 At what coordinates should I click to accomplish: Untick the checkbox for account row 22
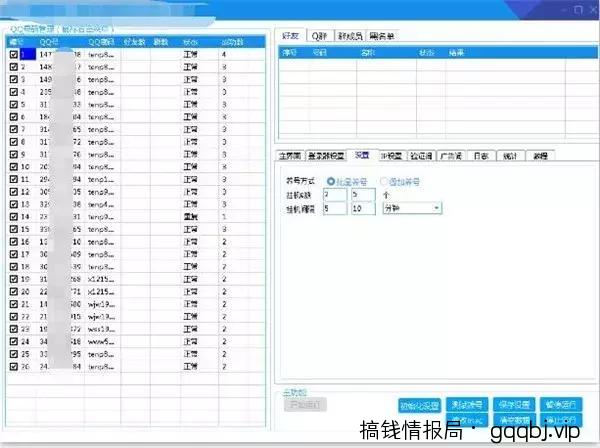[x=14, y=316]
